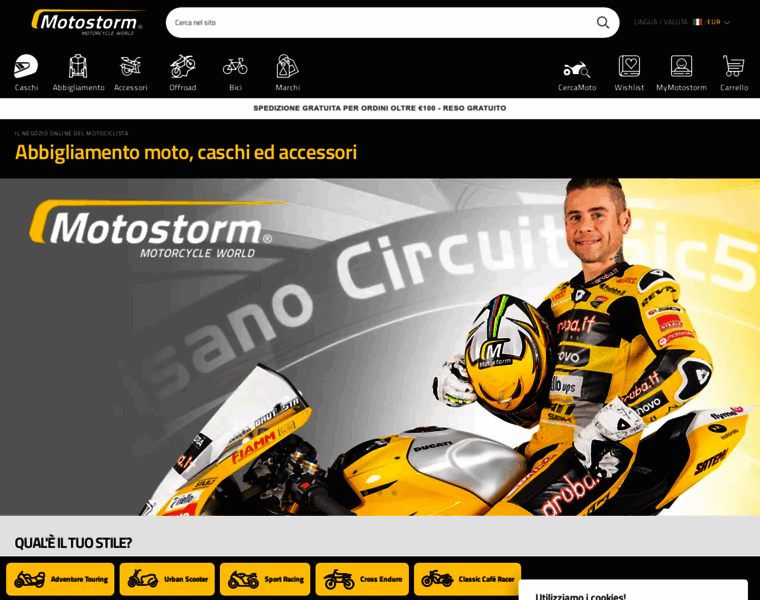Image resolution: width=760 pixels, height=600 pixels.
Task: Open the Marchi brands tag icon
Action: pos(287,66)
